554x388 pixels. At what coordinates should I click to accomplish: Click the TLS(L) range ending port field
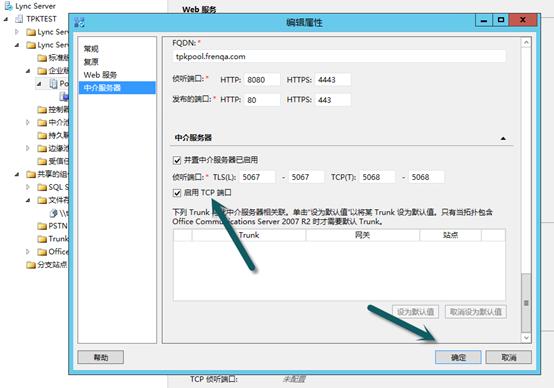[x=306, y=177]
